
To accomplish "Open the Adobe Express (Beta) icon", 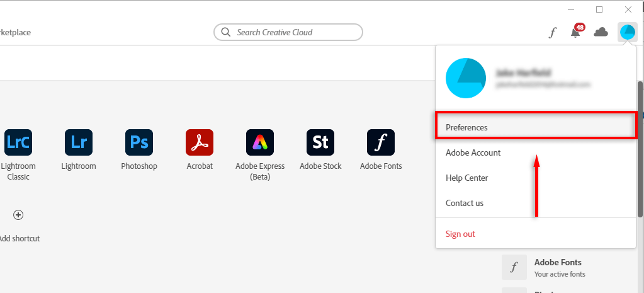I will [x=259, y=142].
